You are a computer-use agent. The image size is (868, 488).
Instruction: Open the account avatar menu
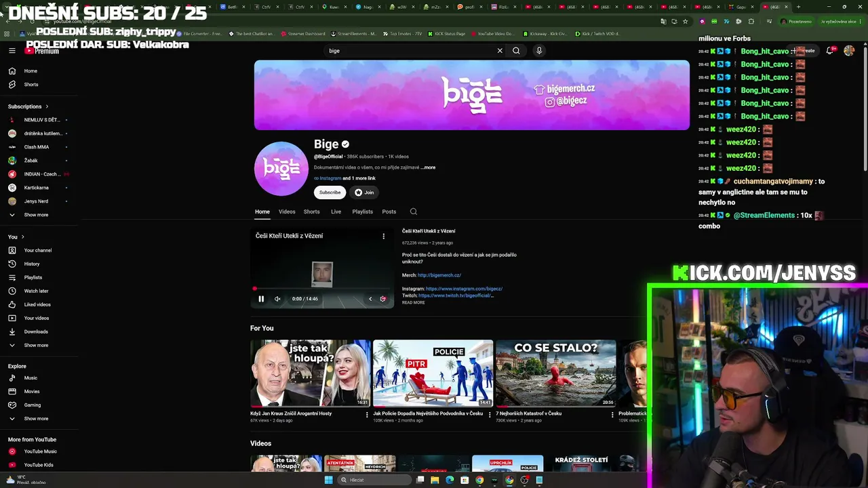pos(849,51)
